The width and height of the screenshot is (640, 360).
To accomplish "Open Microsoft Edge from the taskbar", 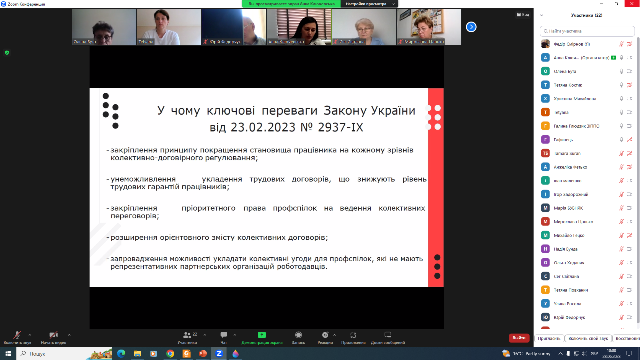I will click(121, 353).
